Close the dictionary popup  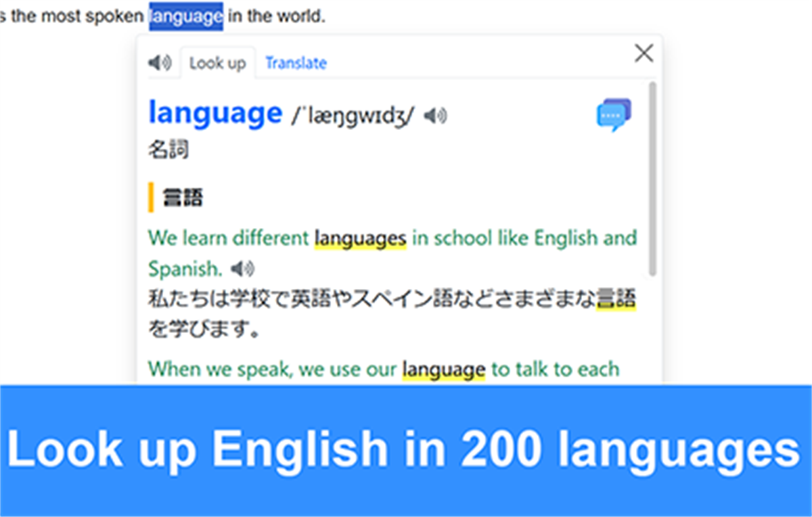tap(644, 53)
